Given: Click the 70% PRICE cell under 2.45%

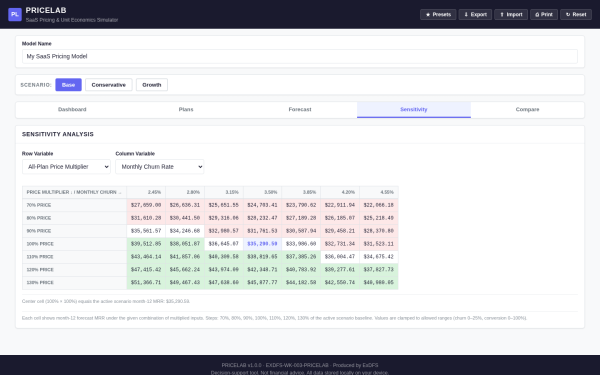Looking at the screenshot, I should (x=146, y=205).
